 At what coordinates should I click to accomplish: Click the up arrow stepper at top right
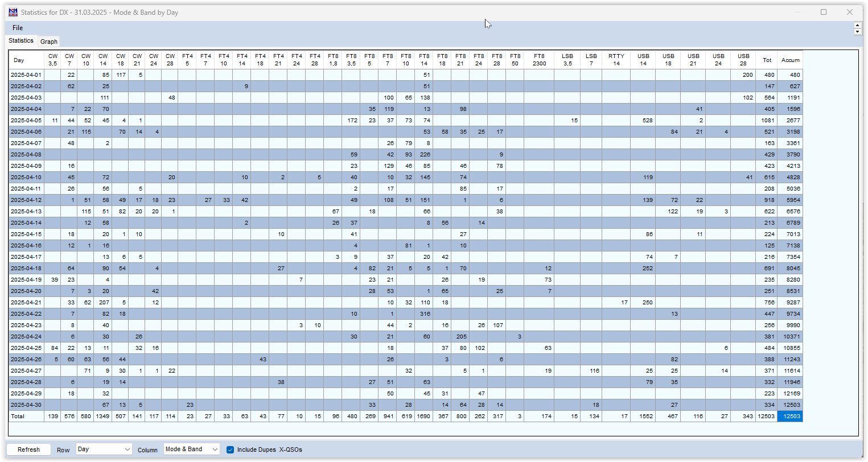click(x=858, y=25)
